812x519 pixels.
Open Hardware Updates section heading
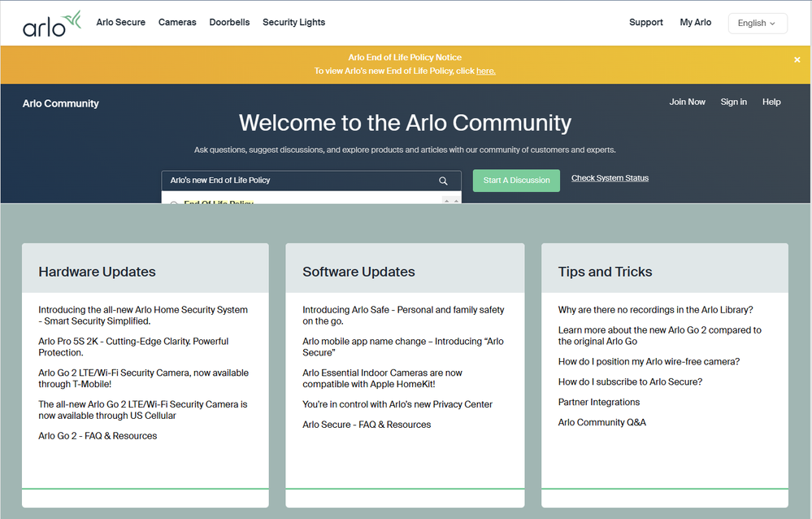tap(97, 272)
